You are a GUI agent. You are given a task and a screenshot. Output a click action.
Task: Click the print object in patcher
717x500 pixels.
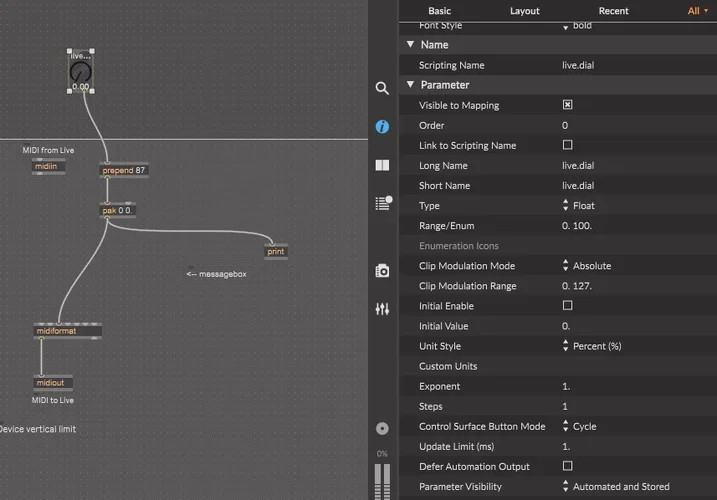pos(276,251)
